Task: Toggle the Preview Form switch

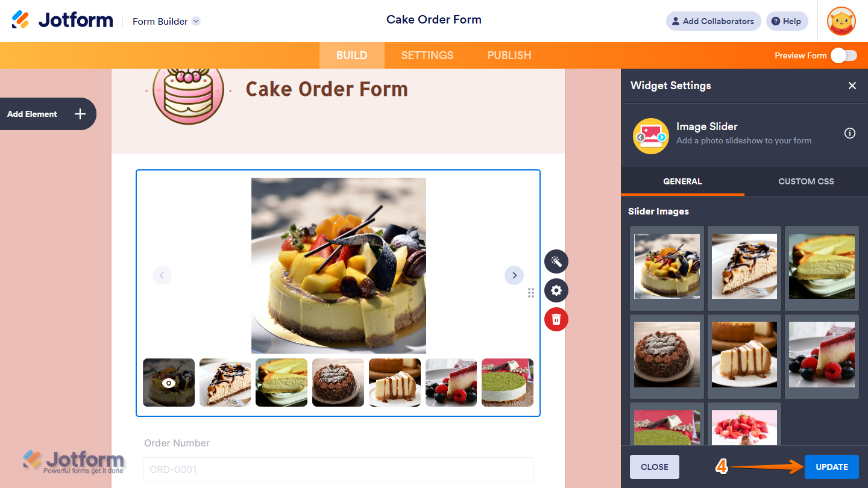Action: (x=844, y=55)
